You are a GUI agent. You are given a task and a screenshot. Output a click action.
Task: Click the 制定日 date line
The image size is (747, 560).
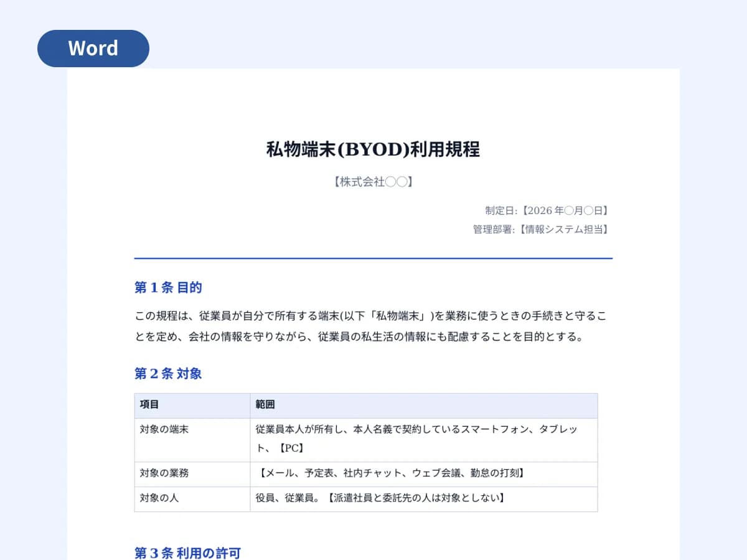pyautogui.click(x=548, y=211)
